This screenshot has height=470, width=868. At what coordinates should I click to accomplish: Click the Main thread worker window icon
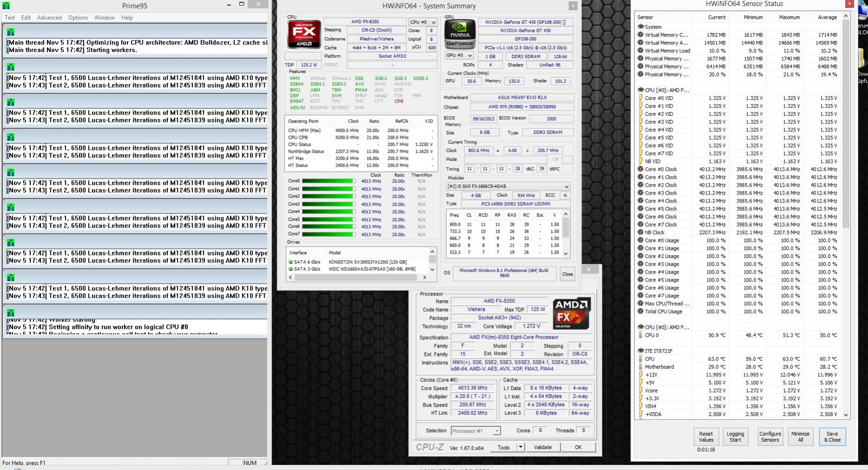[11, 32]
